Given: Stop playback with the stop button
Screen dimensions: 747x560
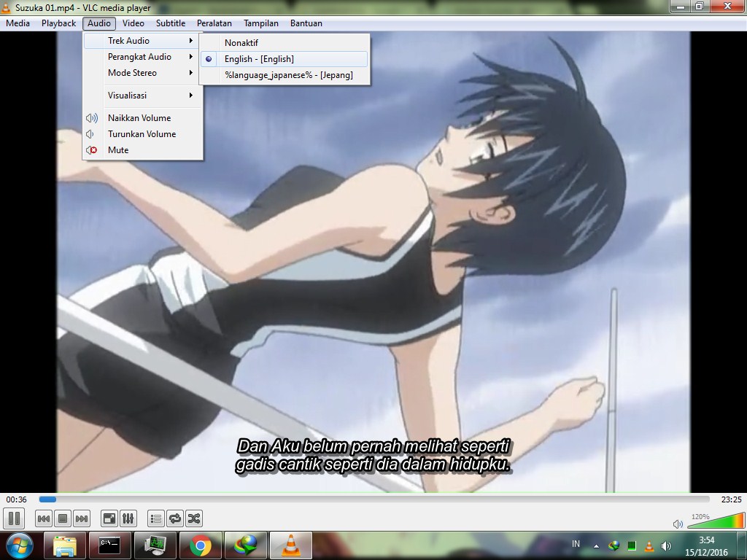Looking at the screenshot, I should [63, 518].
